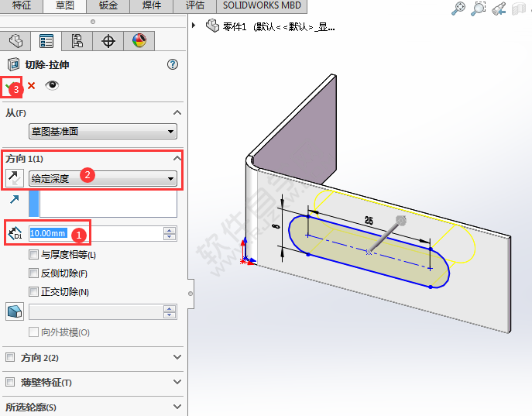
Task: Expand the 方向 2 section
Action: click(x=177, y=357)
